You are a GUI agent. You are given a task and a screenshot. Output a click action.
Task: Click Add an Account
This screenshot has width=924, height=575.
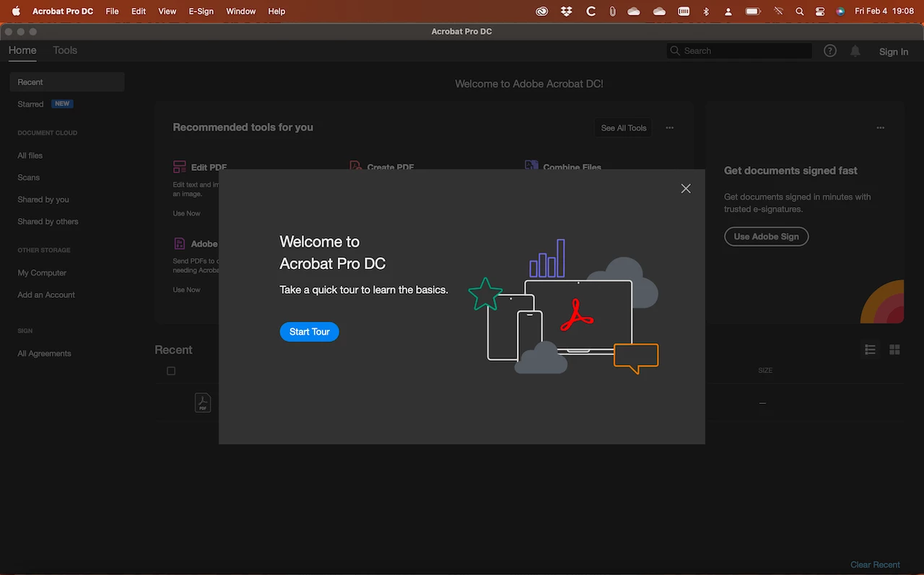tap(46, 294)
